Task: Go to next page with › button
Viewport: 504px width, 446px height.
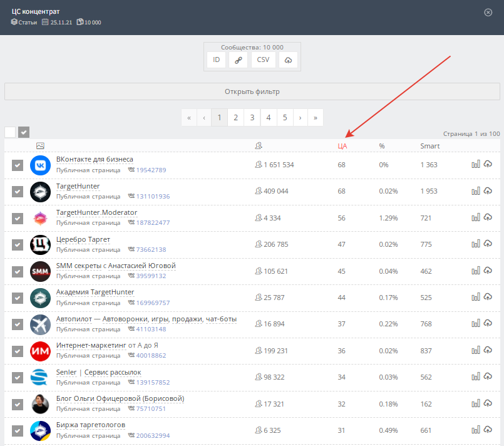Action: tap(301, 118)
